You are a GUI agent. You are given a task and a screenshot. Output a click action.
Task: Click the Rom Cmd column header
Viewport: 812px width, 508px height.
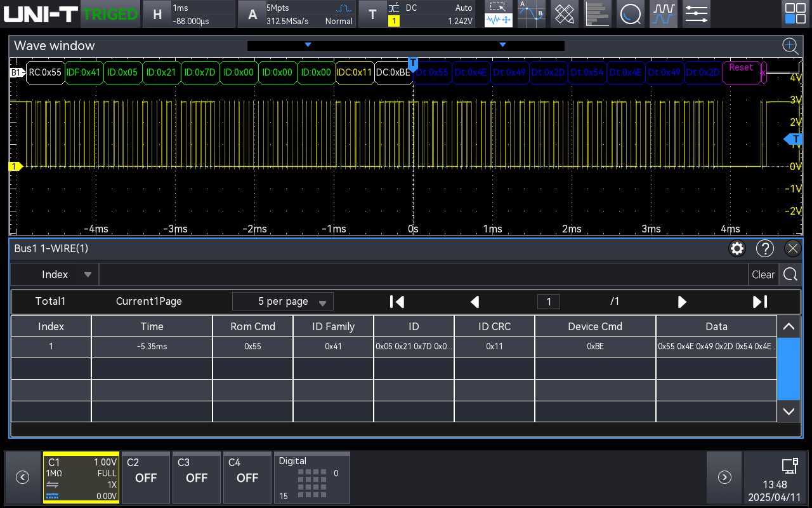point(252,326)
